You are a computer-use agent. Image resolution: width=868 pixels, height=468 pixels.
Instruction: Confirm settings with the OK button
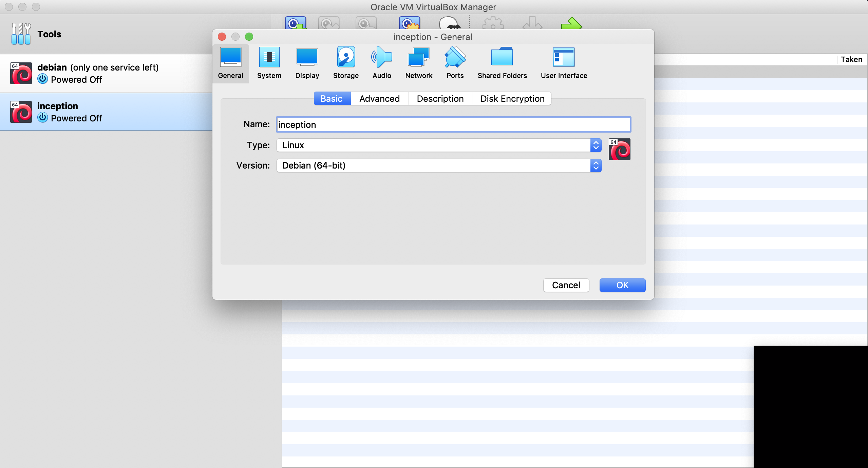pos(622,285)
